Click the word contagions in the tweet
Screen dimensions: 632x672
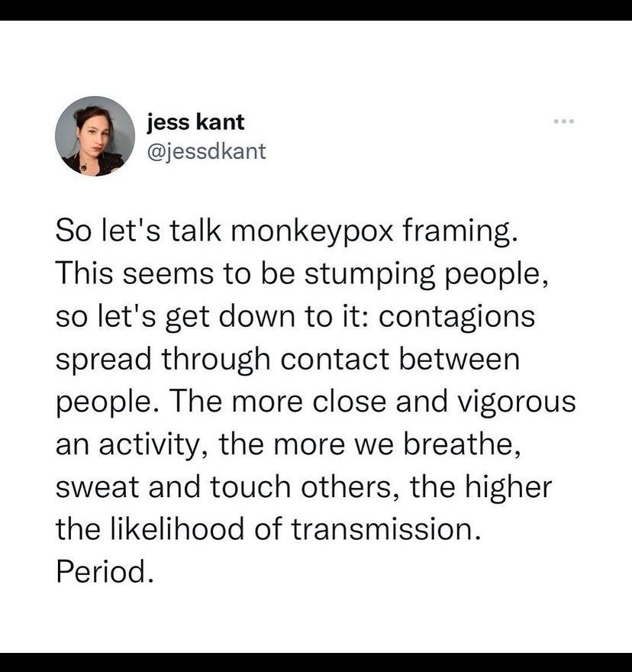tap(456, 317)
